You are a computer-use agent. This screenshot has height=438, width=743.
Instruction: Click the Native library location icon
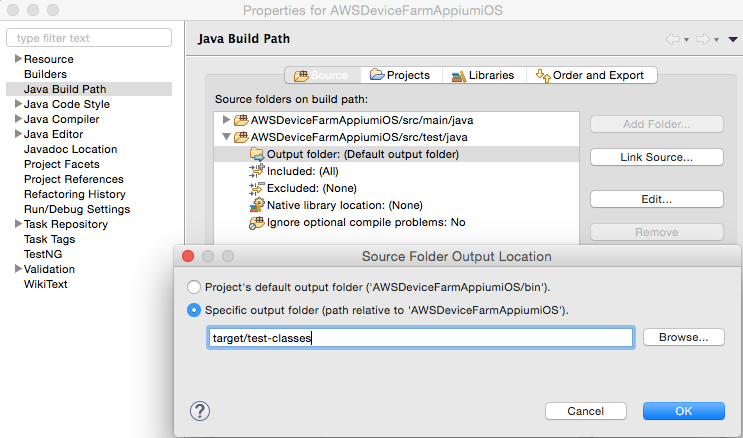257,205
